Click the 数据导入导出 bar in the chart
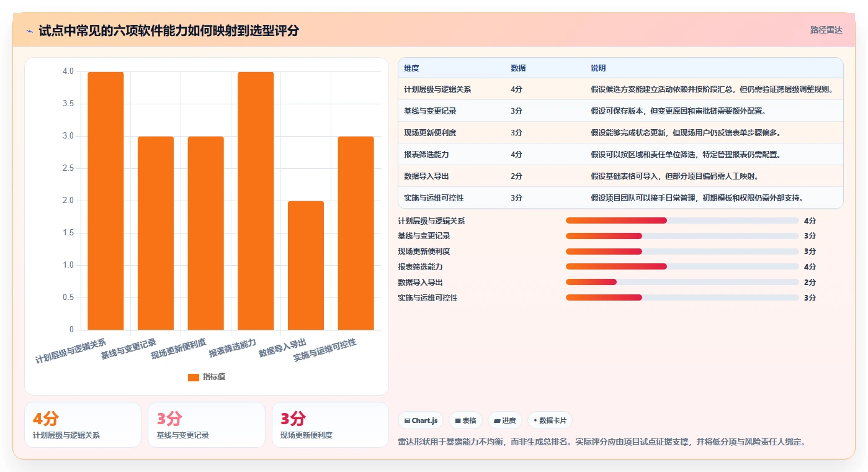868x472 pixels. [x=306, y=265]
